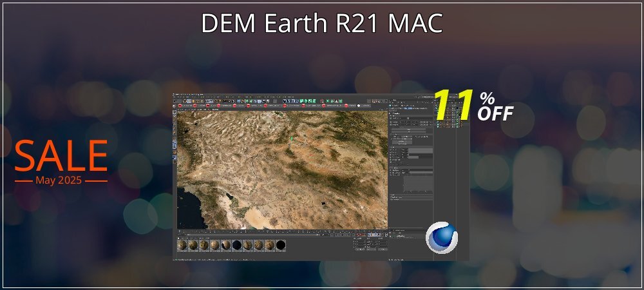Click the orange "SALE" text
The image size is (644, 290).
pyautogui.click(x=61, y=156)
